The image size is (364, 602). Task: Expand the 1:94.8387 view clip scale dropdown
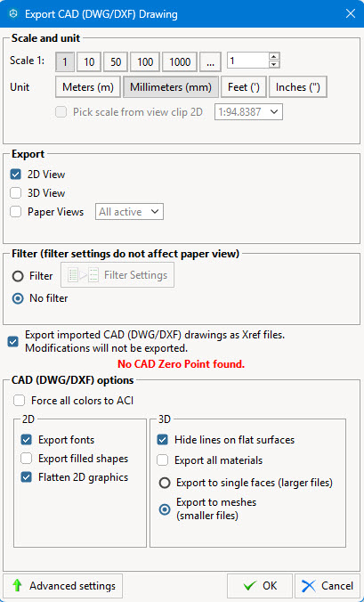248,111
